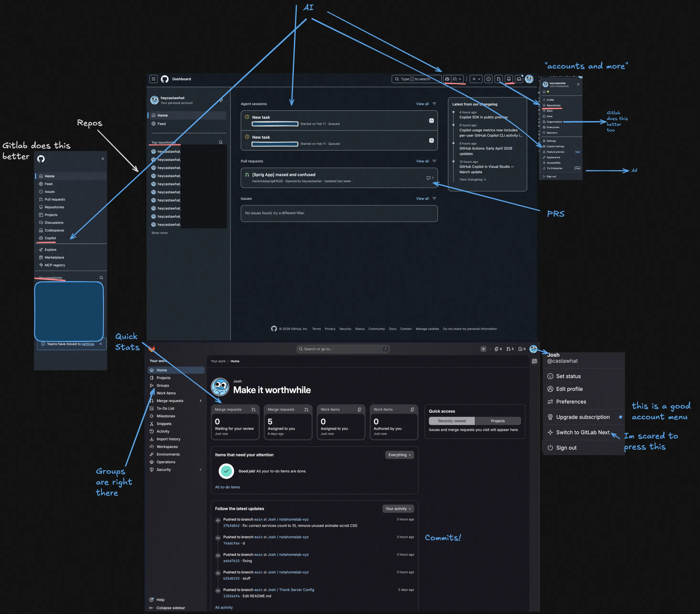Select Snippets in the GitLab sidebar
Screen dimensions: 700x614
[164, 424]
